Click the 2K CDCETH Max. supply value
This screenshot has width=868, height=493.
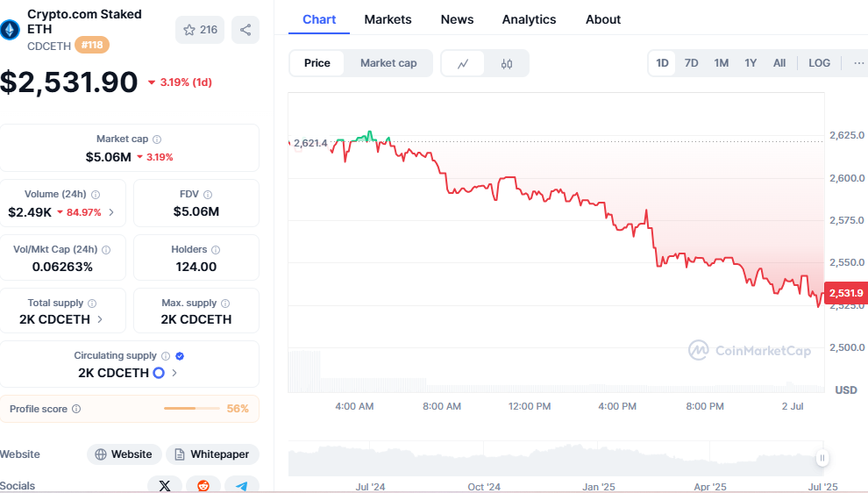[196, 319]
